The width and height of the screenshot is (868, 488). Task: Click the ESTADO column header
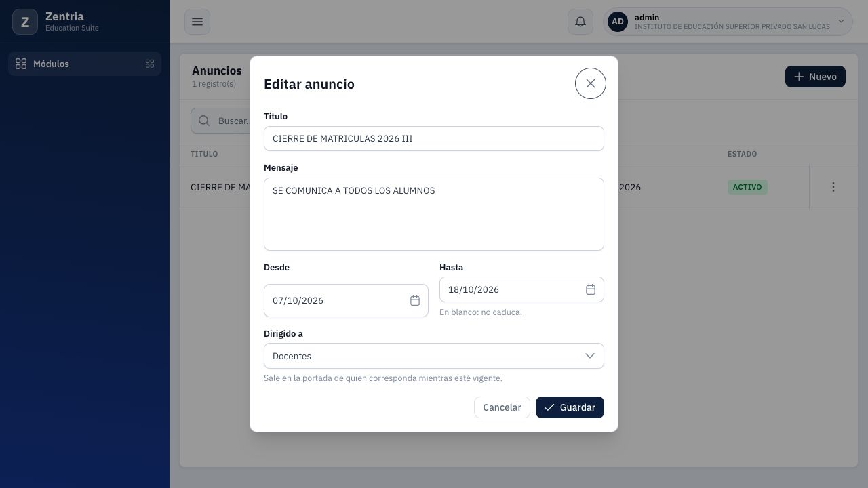(x=742, y=154)
